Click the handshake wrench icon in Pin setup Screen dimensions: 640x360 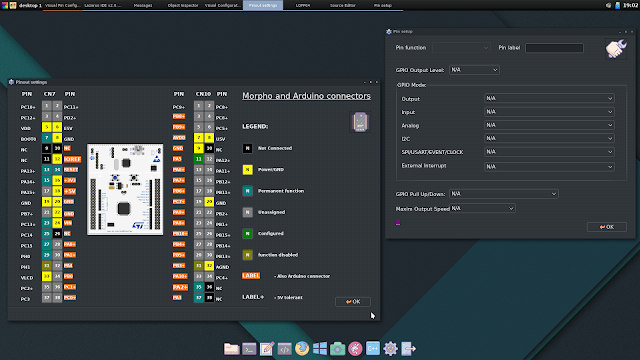click(616, 49)
